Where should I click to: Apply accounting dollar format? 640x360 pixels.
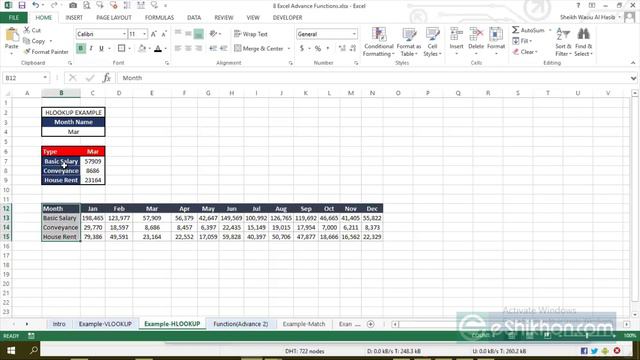tap(302, 48)
